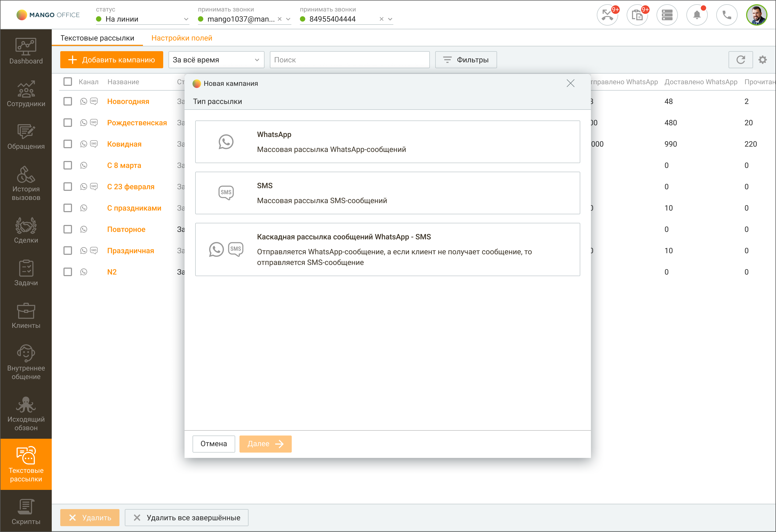The width and height of the screenshot is (776, 532).
Task: Click the Фильтры button
Action: click(466, 60)
